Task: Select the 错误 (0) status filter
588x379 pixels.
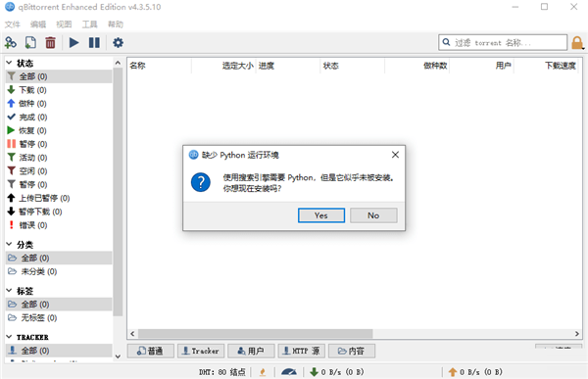Action: pos(59,225)
